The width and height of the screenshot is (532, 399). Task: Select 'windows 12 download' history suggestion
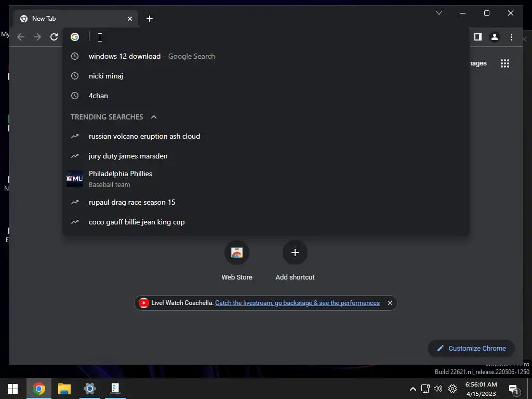click(x=266, y=56)
